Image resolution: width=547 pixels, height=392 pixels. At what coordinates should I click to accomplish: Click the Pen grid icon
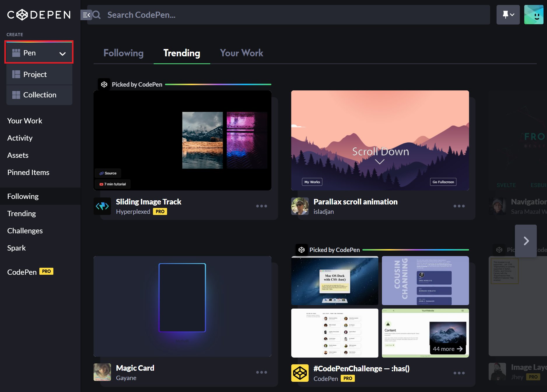pos(16,53)
